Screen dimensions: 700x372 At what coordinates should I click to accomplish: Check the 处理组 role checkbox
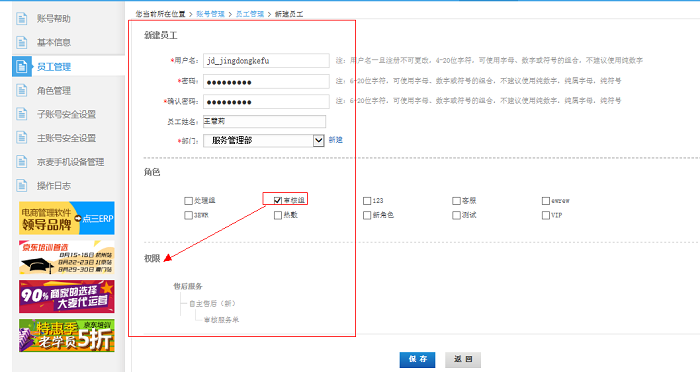pos(188,201)
